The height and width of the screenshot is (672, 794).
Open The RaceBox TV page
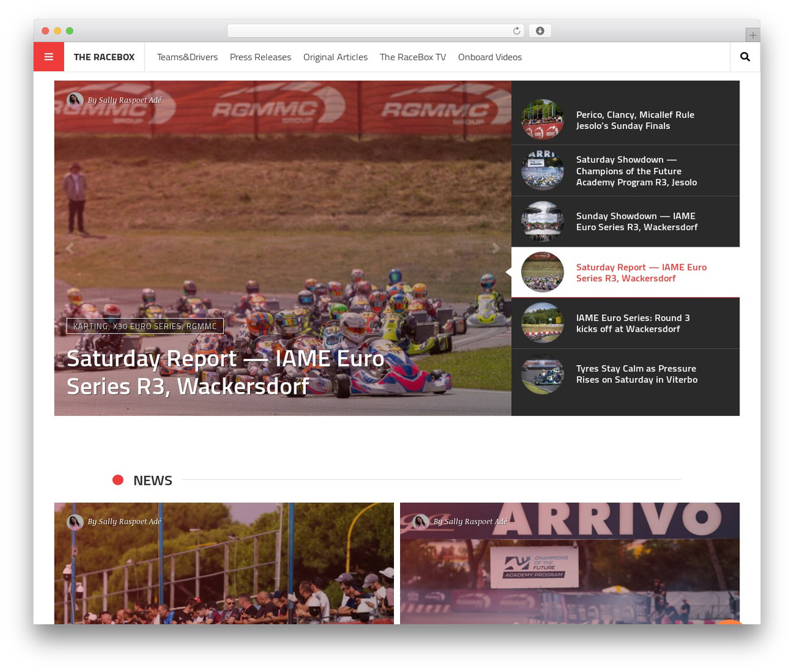pos(413,57)
